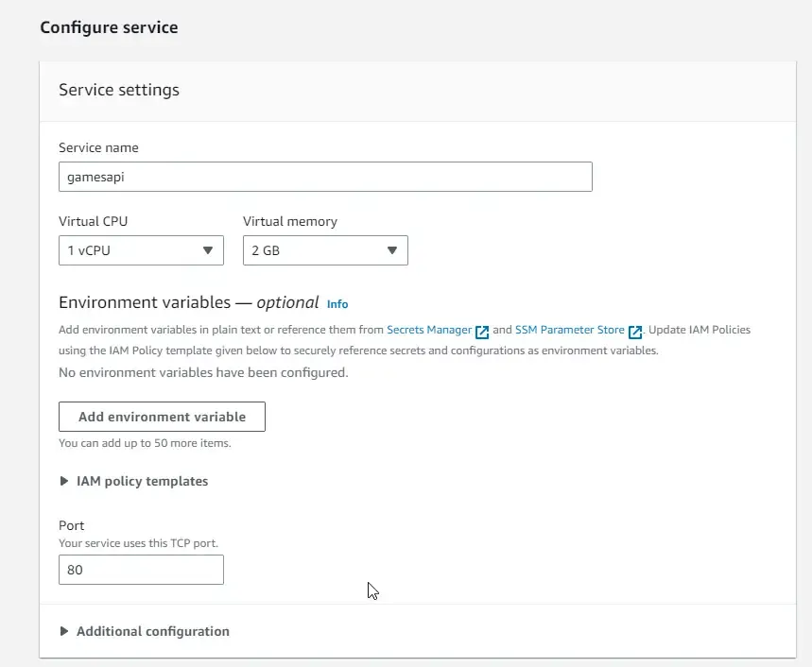The height and width of the screenshot is (667, 812).
Task: Click the Add environment variable button
Action: coord(162,416)
